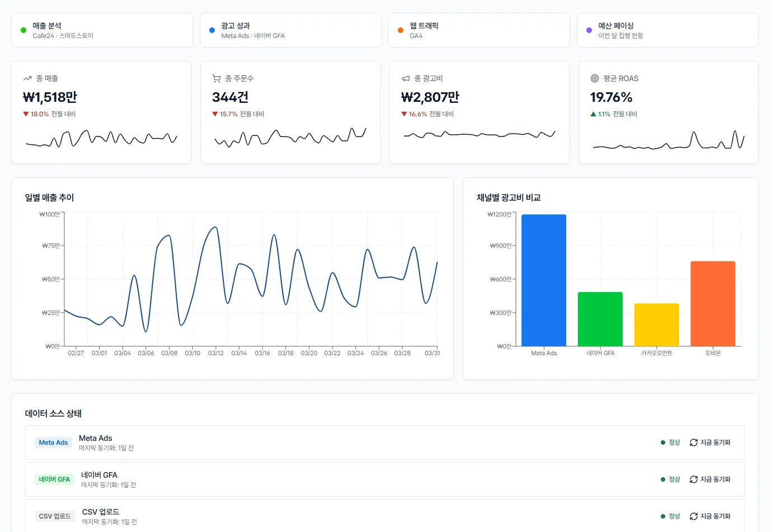
Task: Click the 18.0% 전월 대비 change indicator
Action: [x=49, y=114]
